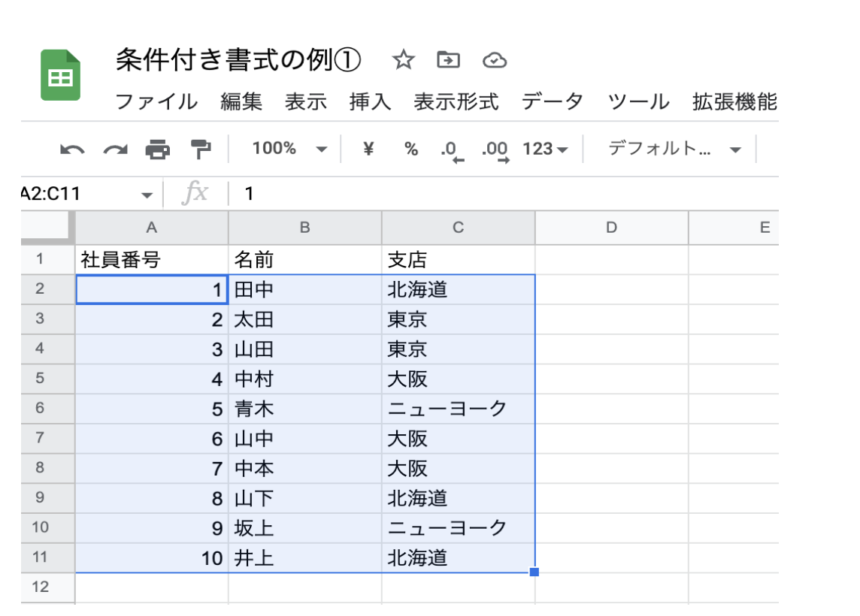Image resolution: width=860 pixels, height=616 pixels.
Task: Apply percent format to cells
Action: coord(410,149)
